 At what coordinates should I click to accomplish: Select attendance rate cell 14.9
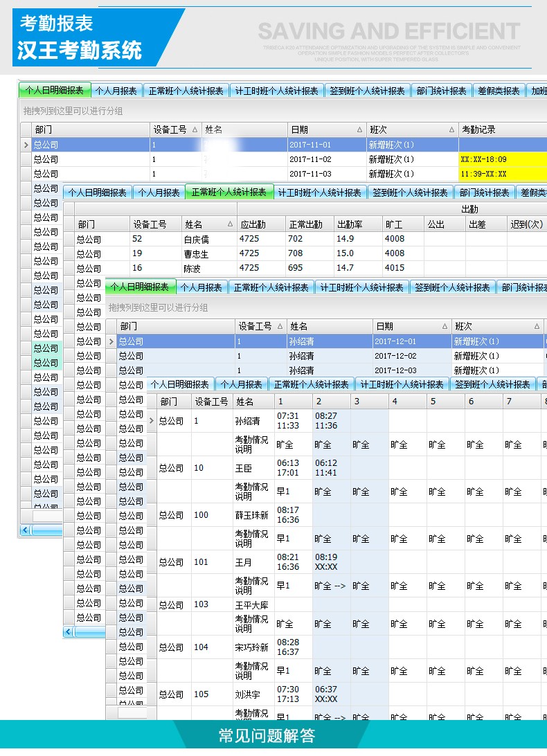click(x=357, y=239)
